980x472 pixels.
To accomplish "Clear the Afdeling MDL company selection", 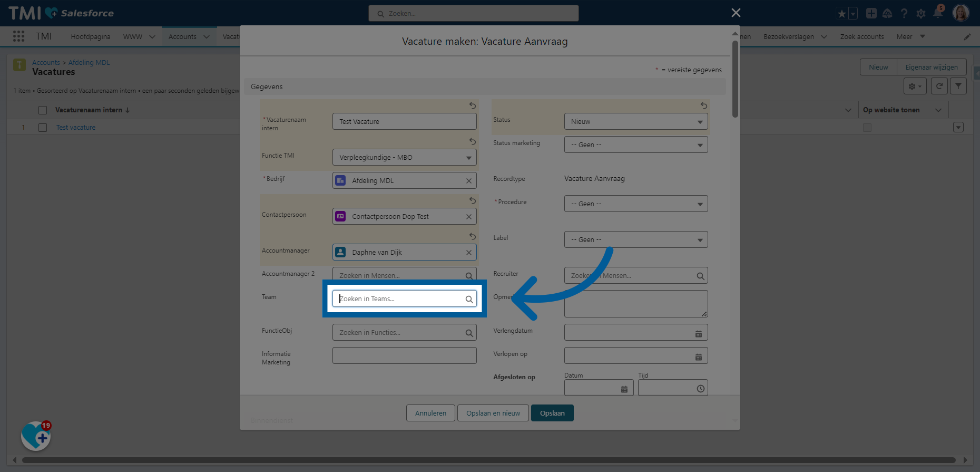I will (469, 181).
